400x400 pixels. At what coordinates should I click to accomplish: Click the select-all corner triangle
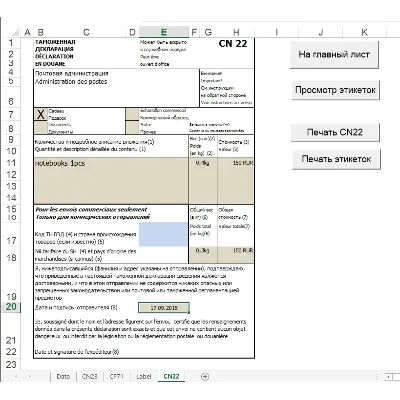pos(15,32)
